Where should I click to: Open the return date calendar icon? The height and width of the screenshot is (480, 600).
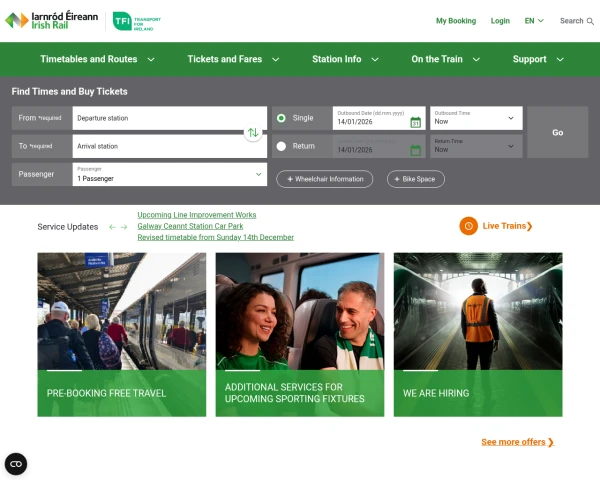coord(416,150)
